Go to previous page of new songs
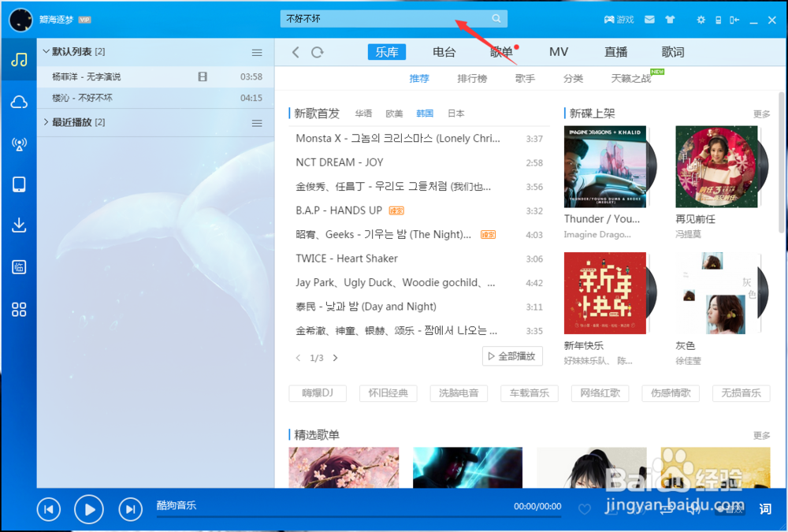Screen dimensions: 788x532 point(298,358)
